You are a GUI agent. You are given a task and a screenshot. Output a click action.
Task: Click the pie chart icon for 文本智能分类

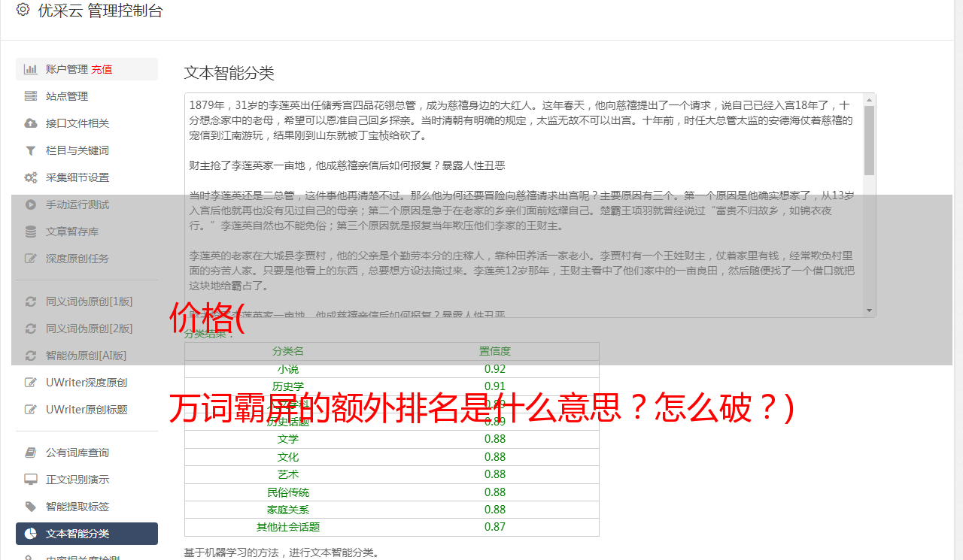(x=31, y=534)
